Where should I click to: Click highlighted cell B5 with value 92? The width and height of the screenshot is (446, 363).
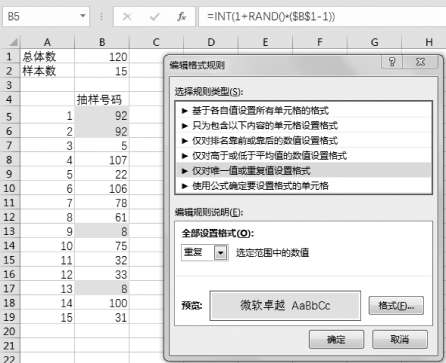point(102,115)
